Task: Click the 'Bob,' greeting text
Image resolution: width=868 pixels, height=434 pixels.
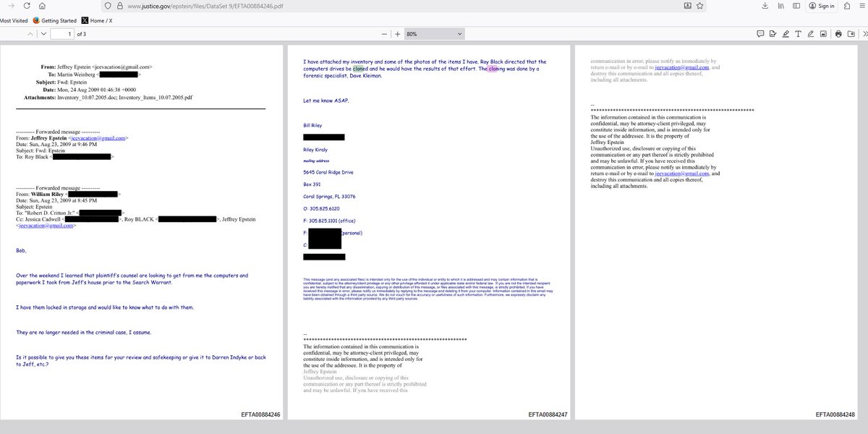Action: [x=21, y=251]
